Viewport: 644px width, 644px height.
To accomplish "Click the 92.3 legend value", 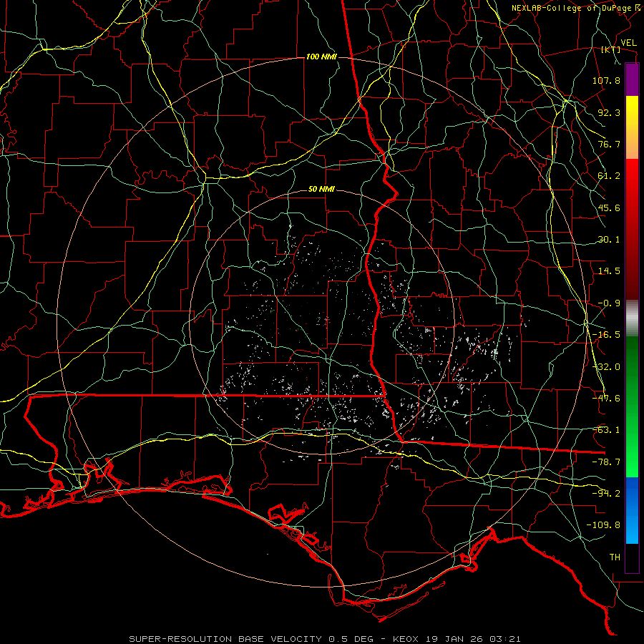I will (x=609, y=112).
